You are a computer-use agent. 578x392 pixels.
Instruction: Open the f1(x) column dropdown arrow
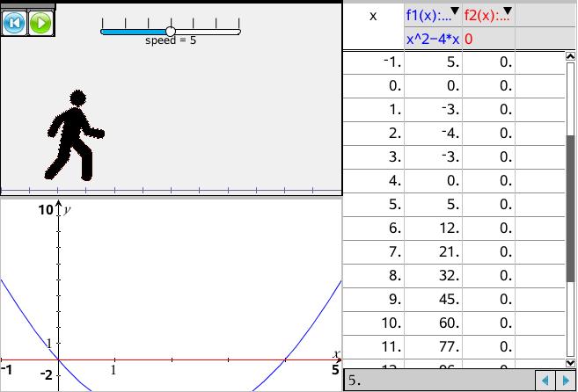[454, 12]
